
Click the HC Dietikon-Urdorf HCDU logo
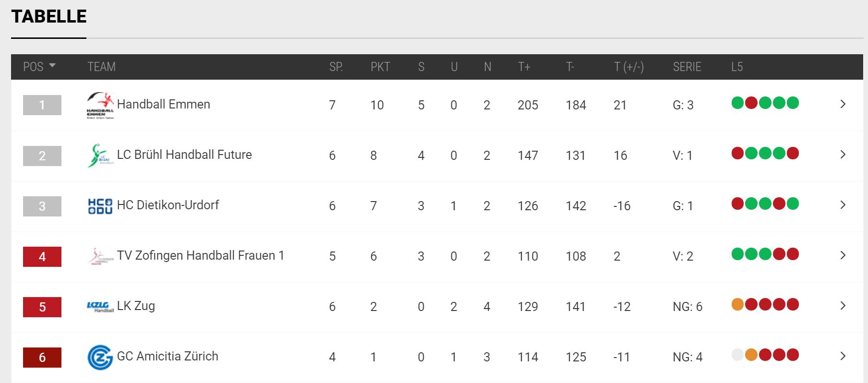pyautogui.click(x=100, y=206)
